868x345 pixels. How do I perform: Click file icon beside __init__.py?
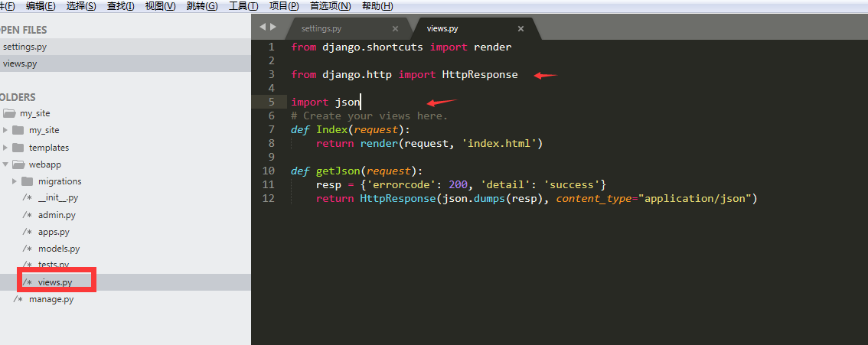coord(28,198)
